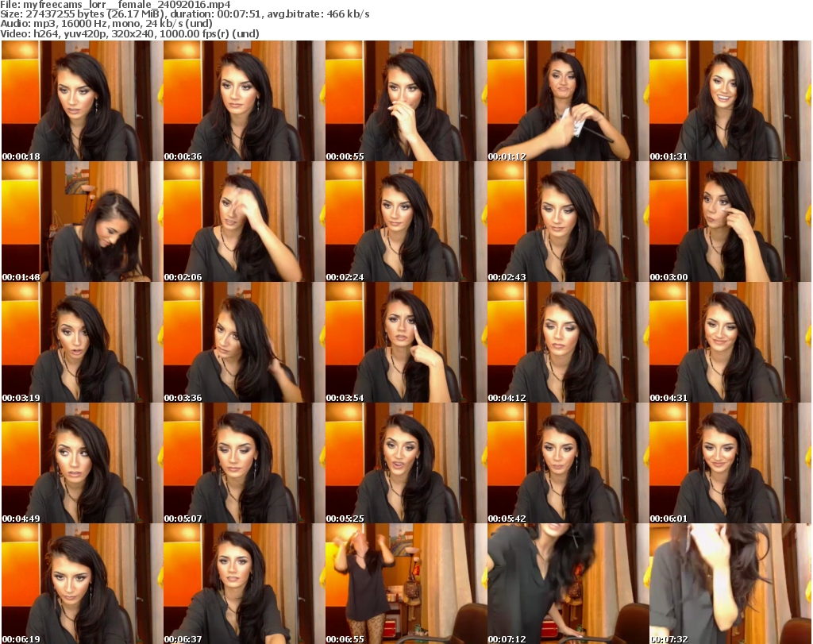This screenshot has height=644, width=813.
Task: Open the thumbnail marked 00:00:55
Action: (x=405, y=101)
